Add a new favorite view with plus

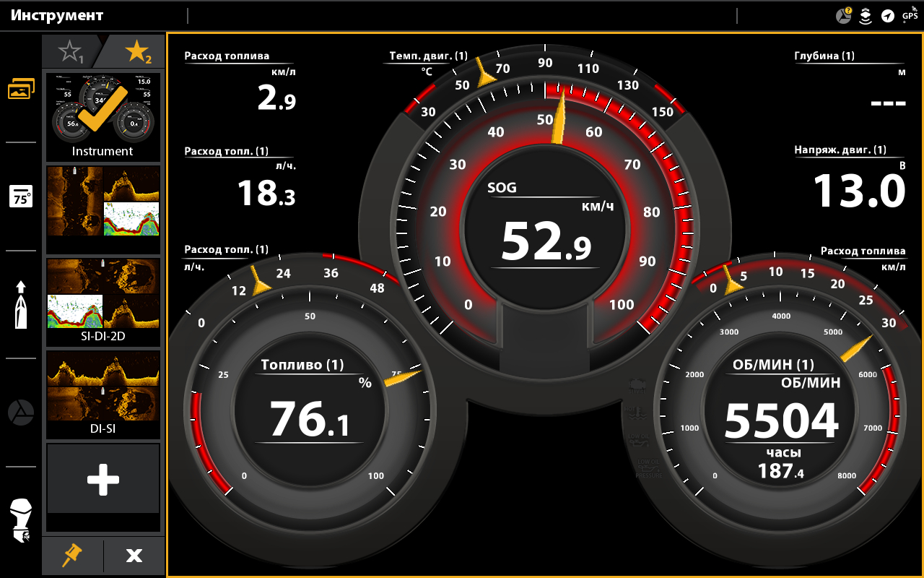tap(103, 480)
